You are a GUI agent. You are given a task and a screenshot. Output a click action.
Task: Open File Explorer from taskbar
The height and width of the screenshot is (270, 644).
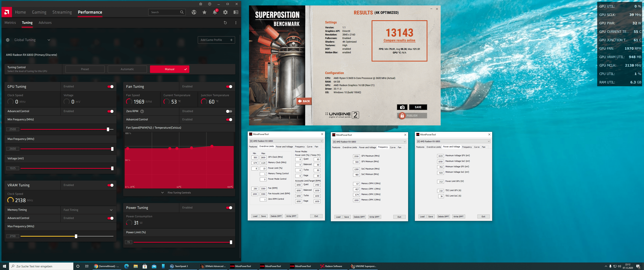click(x=136, y=266)
